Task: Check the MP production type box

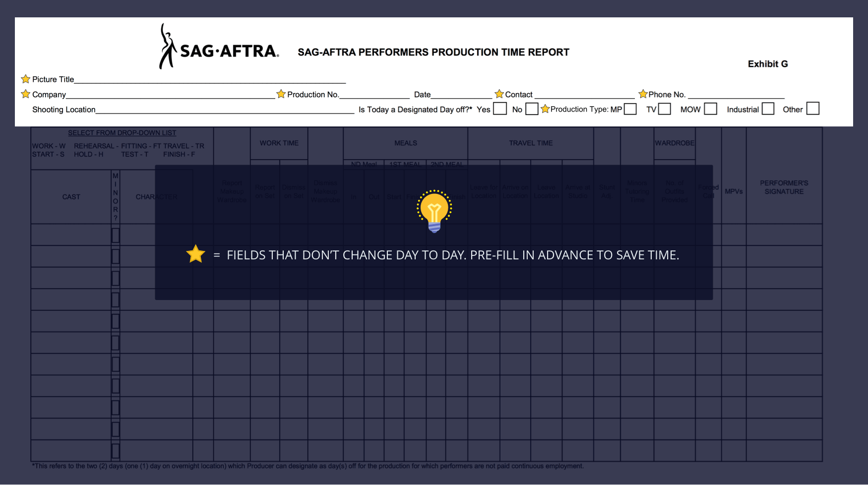Action: point(630,109)
